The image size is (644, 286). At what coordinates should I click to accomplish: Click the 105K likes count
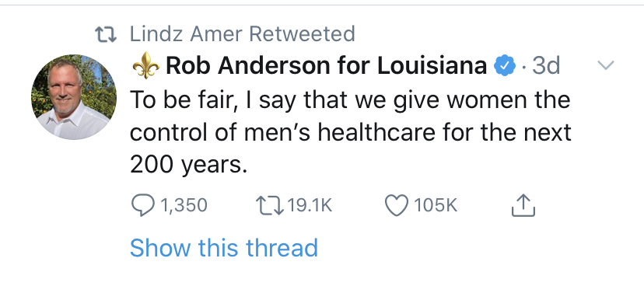point(436,205)
